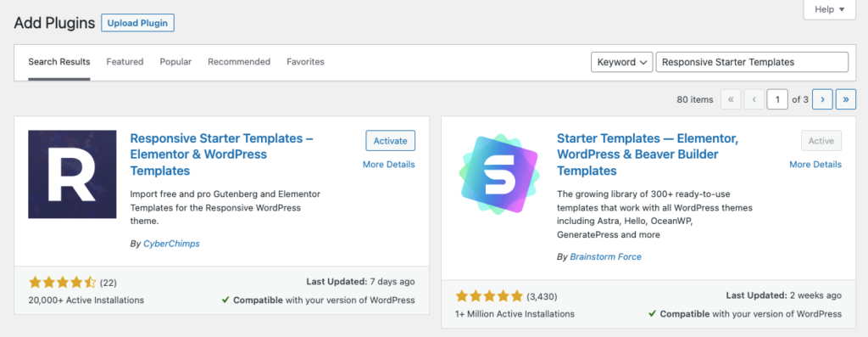The height and width of the screenshot is (337, 868).
Task: Visit the Brainstorm Force author link
Action: tap(605, 257)
